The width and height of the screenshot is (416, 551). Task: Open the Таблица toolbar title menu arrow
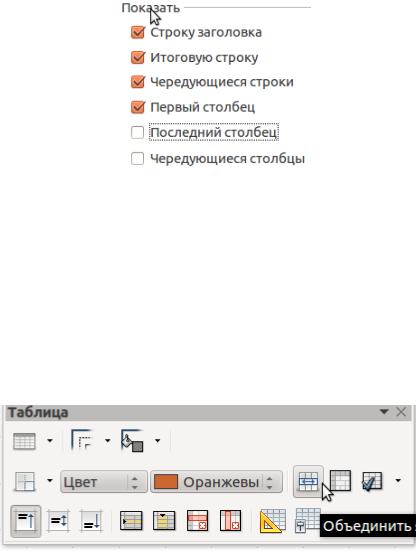coord(384,411)
